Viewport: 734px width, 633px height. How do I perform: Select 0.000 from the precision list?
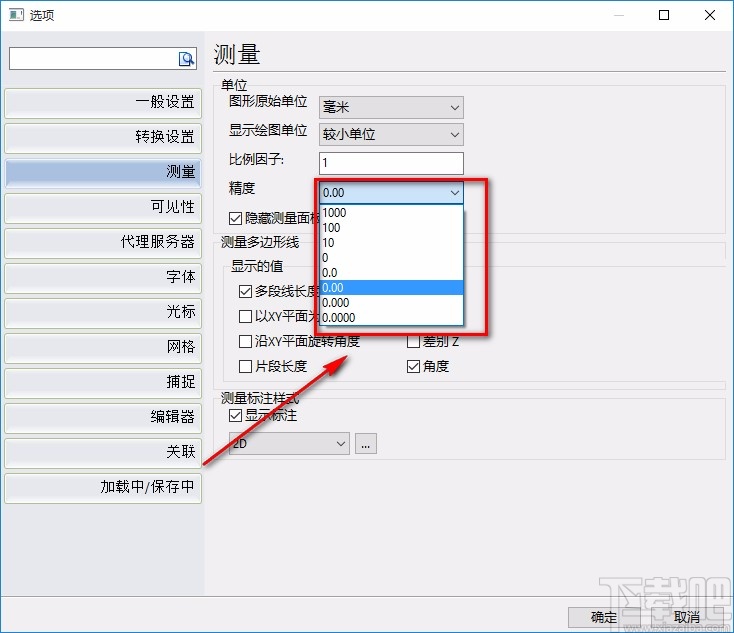pyautogui.click(x=337, y=303)
